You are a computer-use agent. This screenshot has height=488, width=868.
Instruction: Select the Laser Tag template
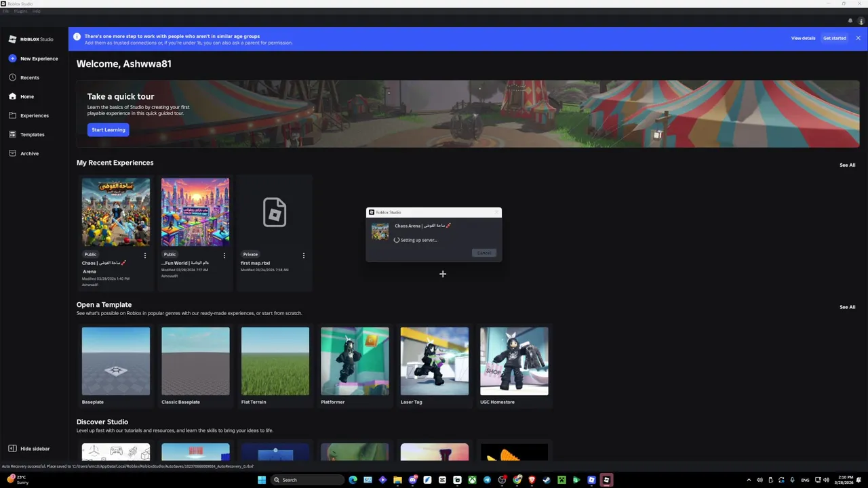[x=434, y=361]
